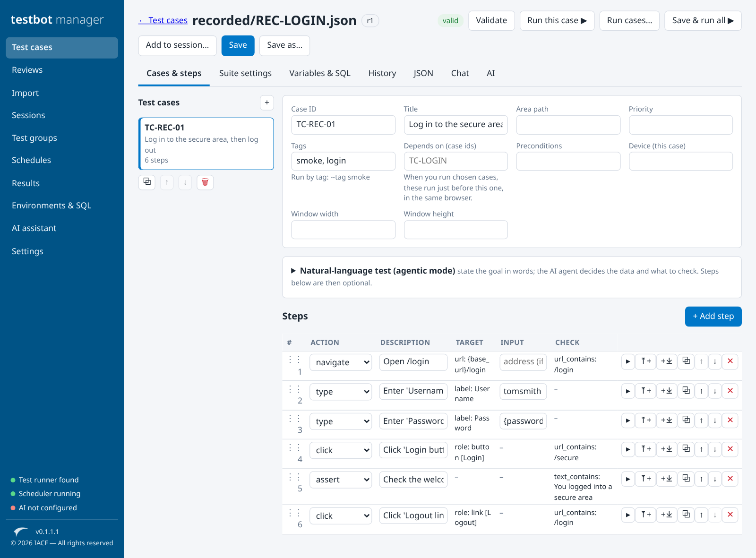Screen dimensions: 756x558
Task: Open Add to session dialog
Action: coord(177,45)
